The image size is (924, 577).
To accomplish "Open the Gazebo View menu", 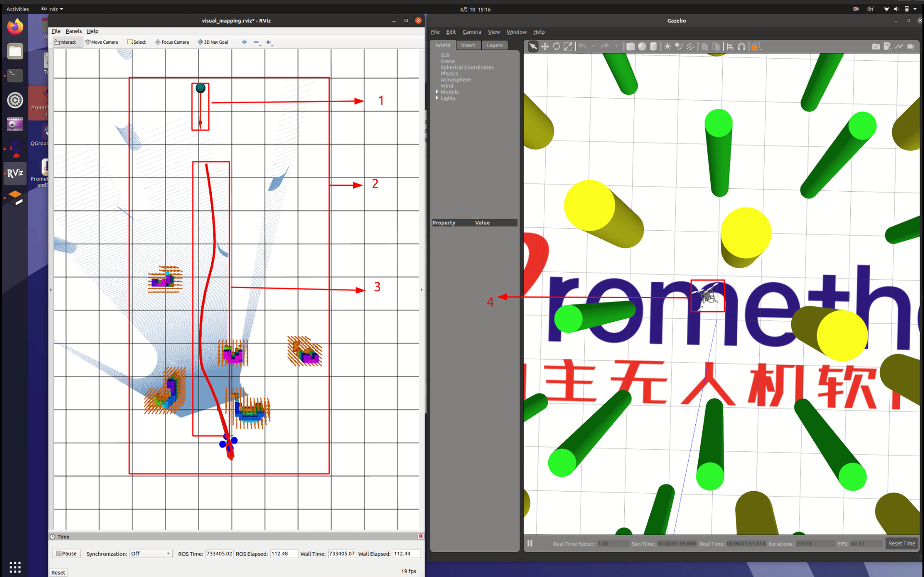I will point(494,32).
